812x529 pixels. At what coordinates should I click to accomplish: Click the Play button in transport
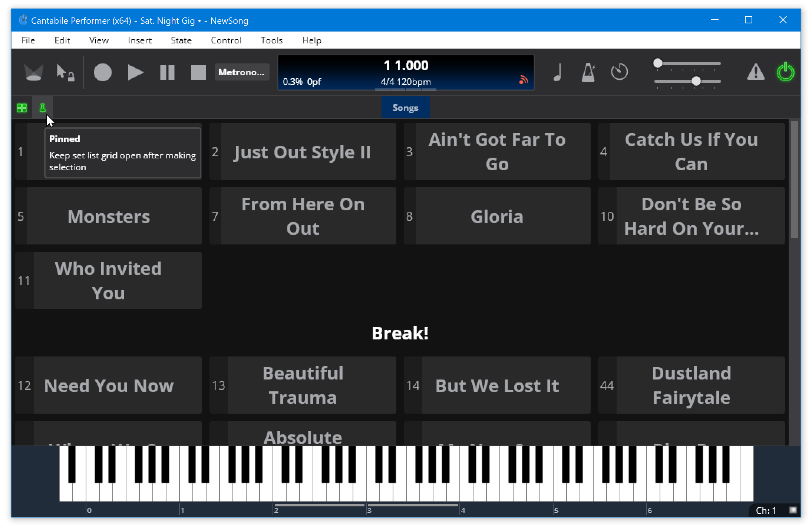(135, 72)
